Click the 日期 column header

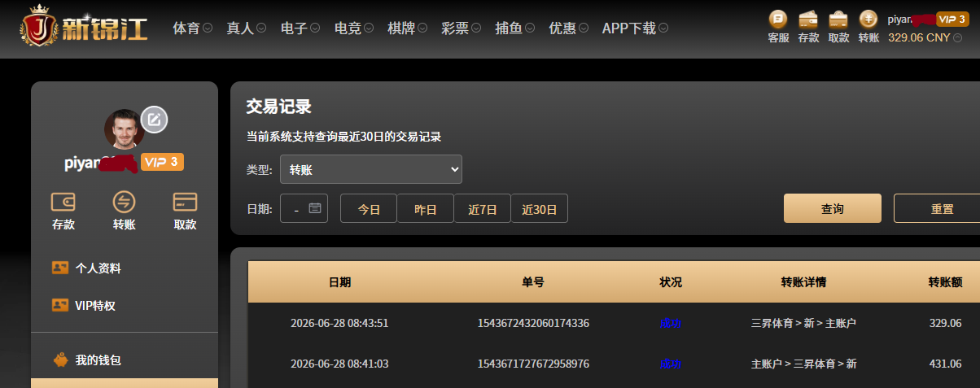(339, 282)
